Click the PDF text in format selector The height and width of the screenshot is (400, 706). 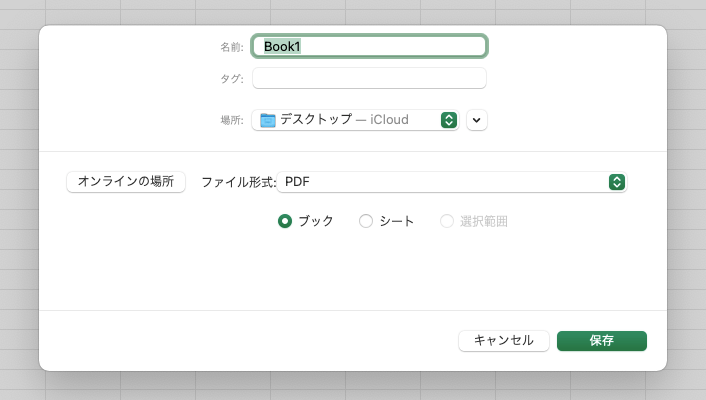[x=297, y=182]
